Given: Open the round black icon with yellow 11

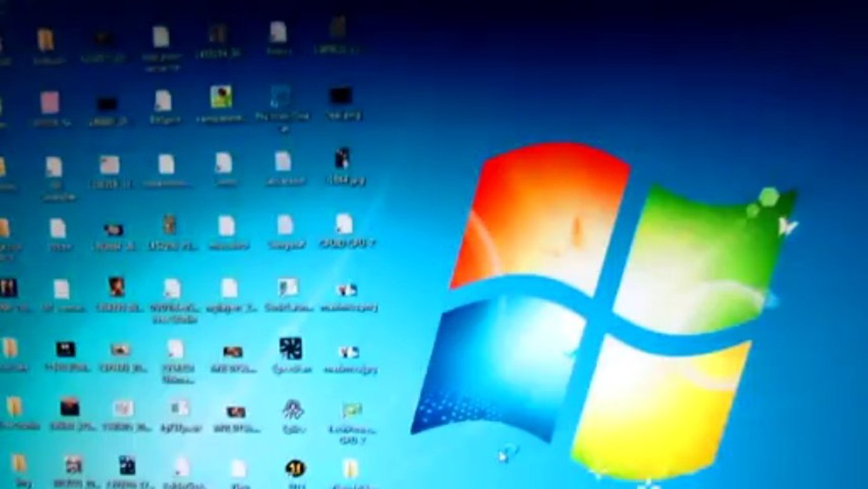Looking at the screenshot, I should 295,468.
